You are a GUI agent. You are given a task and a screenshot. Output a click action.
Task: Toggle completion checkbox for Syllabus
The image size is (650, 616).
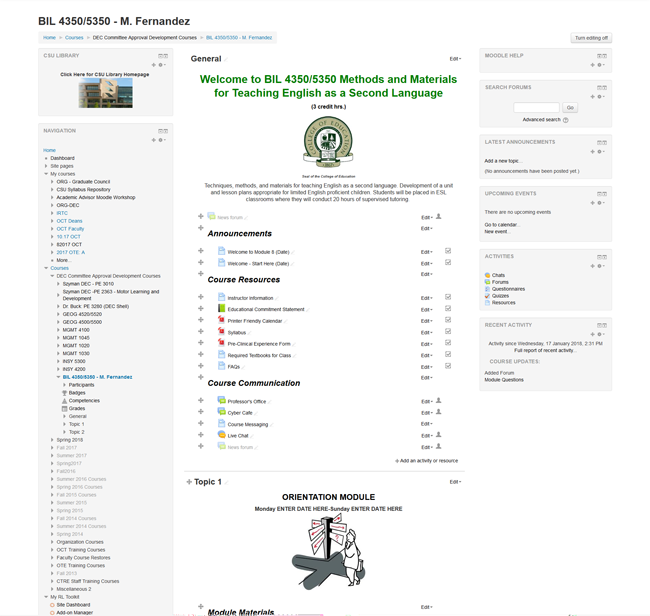[448, 331]
